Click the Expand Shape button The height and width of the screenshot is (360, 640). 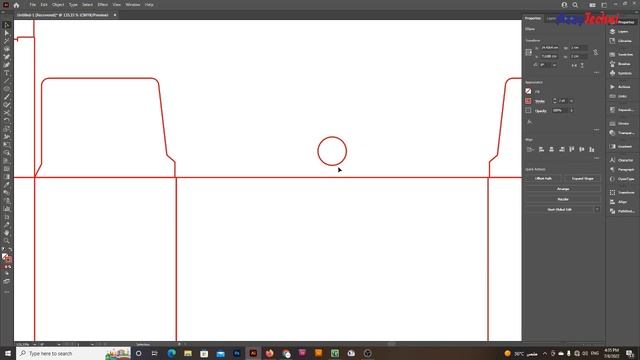582,178
